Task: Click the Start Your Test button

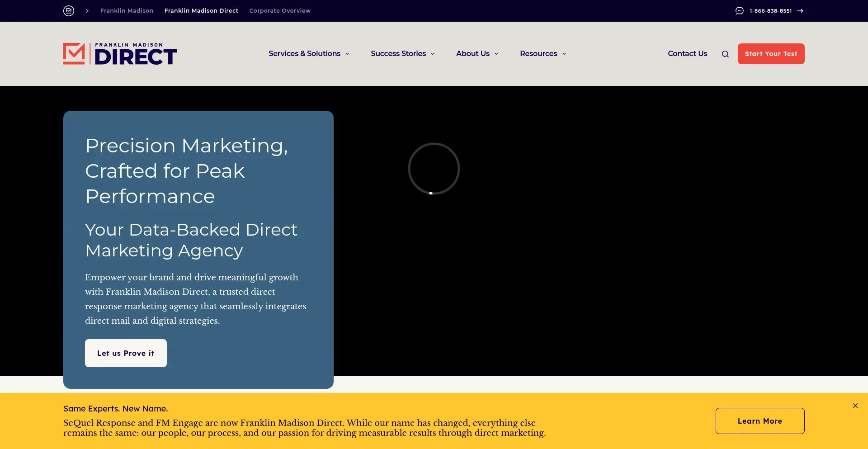Action: coord(771,54)
